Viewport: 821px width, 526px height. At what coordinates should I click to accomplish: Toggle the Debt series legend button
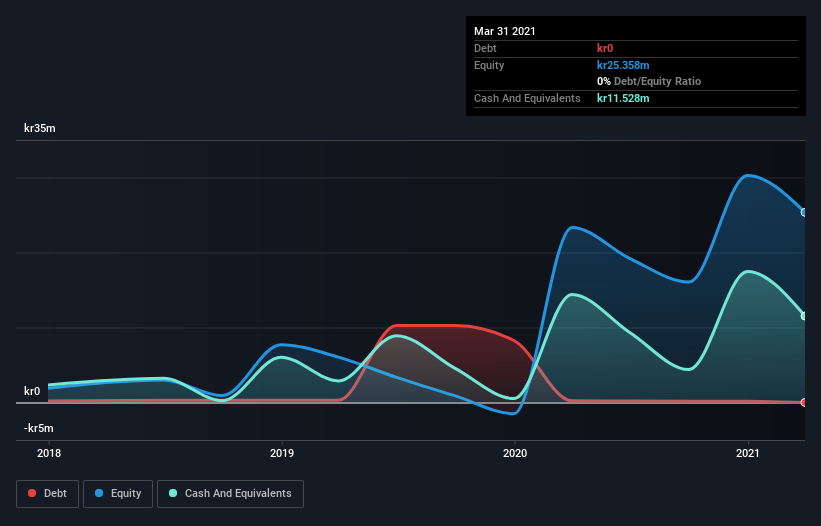(47, 494)
